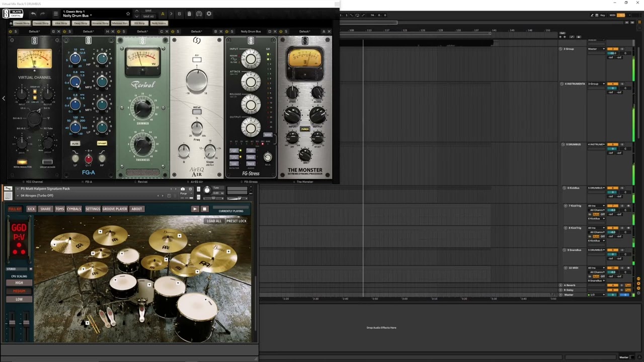
Task: Click the headphone monitor icon in rack toolbar
Action: tap(199, 14)
